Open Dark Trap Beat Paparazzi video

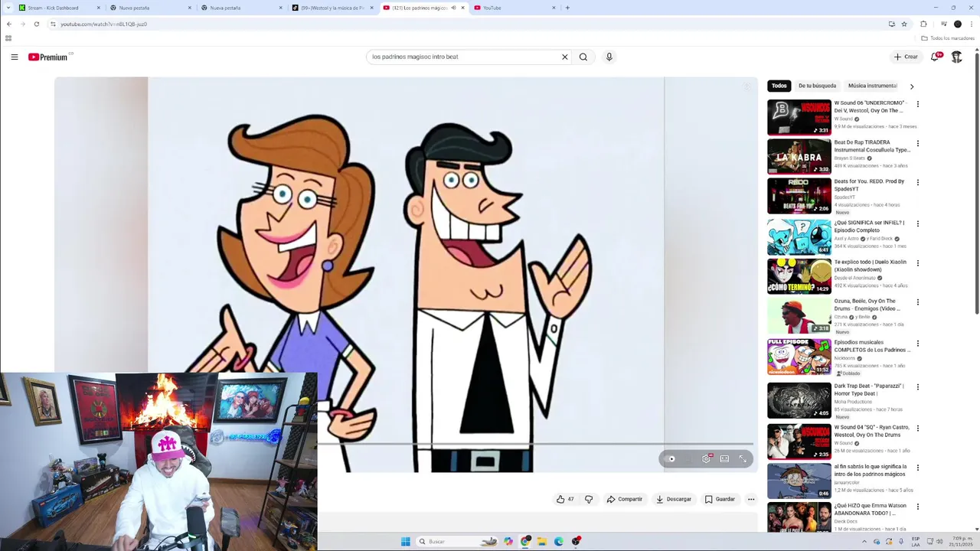point(799,400)
